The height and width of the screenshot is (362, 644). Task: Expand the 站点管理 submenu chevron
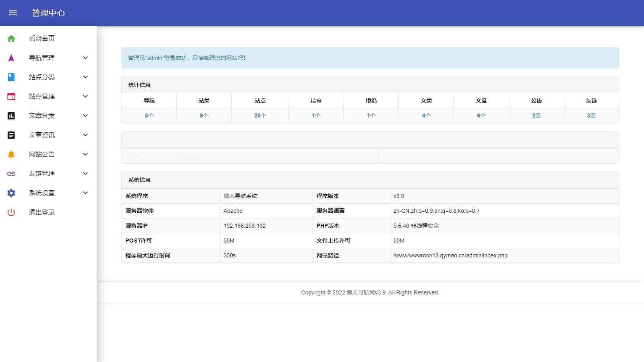(x=85, y=97)
